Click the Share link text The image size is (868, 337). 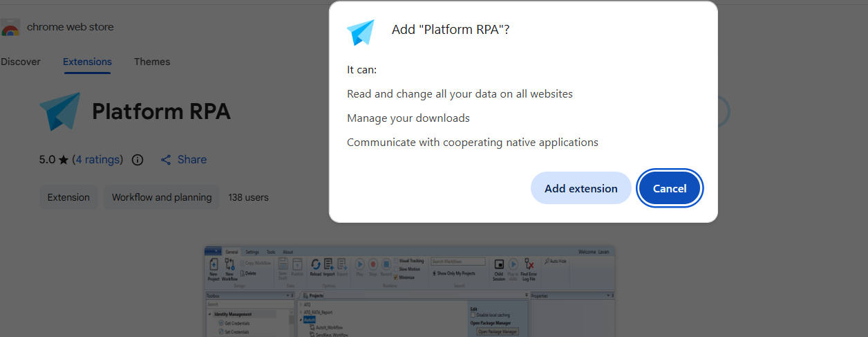click(192, 160)
